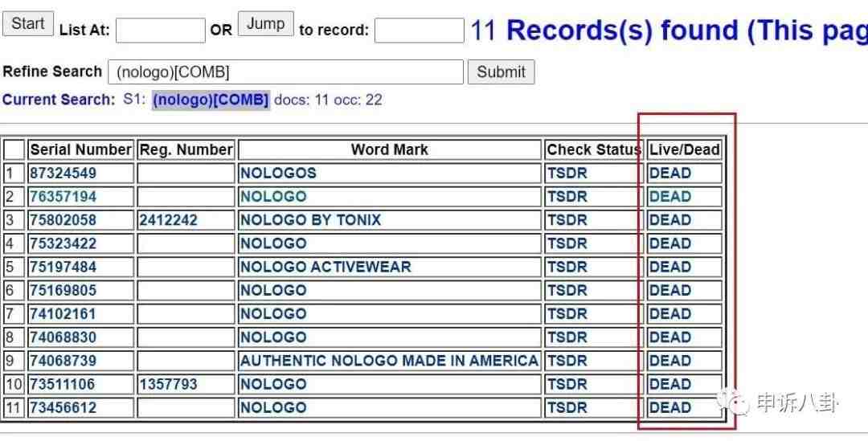The width and height of the screenshot is (868, 441).
Task: Open registration number 2412242
Action: click(x=168, y=220)
